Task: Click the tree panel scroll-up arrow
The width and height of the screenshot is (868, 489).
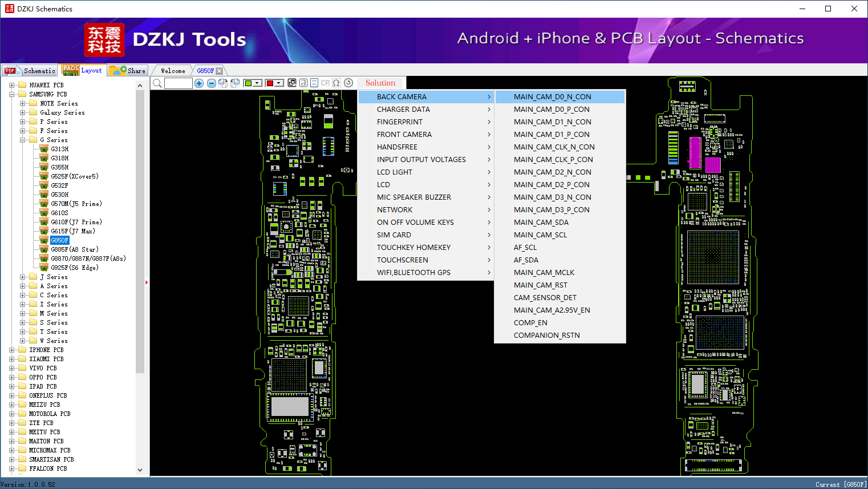Action: (x=140, y=86)
